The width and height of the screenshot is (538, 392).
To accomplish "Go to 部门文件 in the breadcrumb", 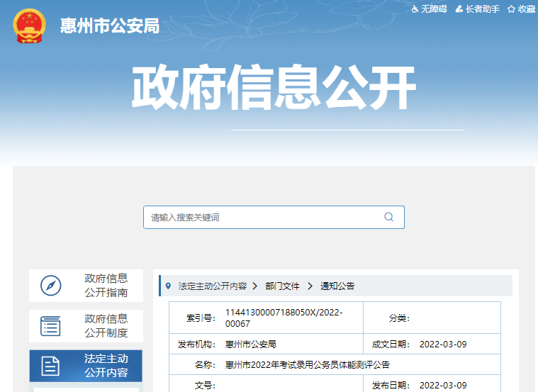I will 282,286.
